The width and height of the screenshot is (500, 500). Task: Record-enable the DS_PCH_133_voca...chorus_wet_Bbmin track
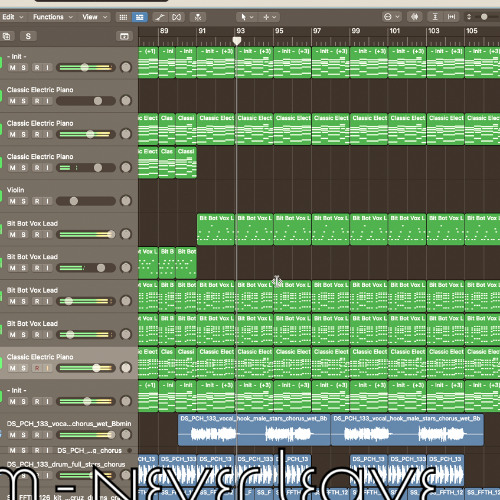pyautogui.click(x=37, y=435)
